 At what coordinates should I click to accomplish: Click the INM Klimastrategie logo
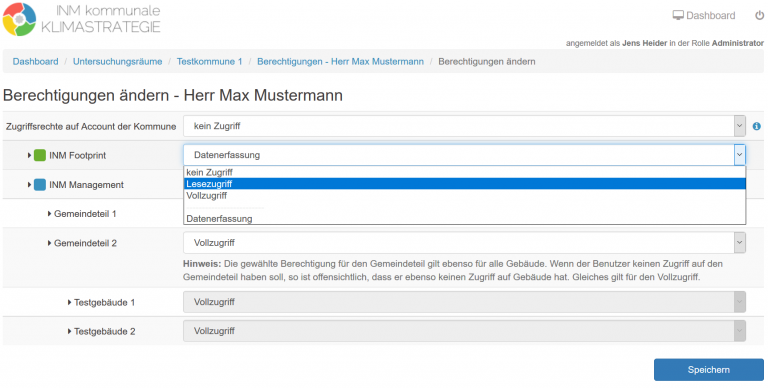(x=81, y=19)
